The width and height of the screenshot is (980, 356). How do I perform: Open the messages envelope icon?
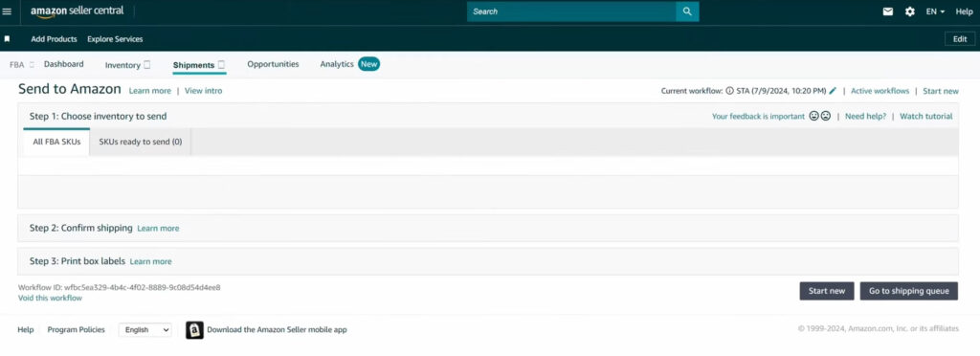(x=887, y=11)
